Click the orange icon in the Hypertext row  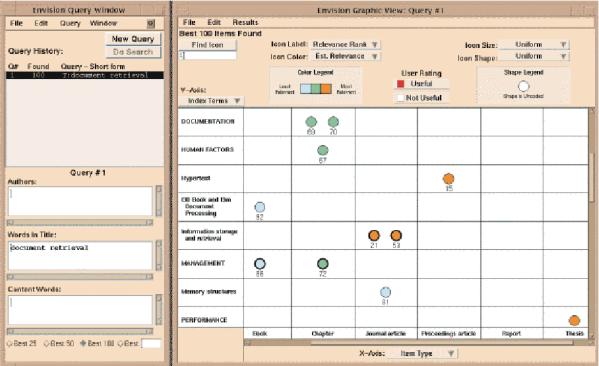tap(448, 178)
